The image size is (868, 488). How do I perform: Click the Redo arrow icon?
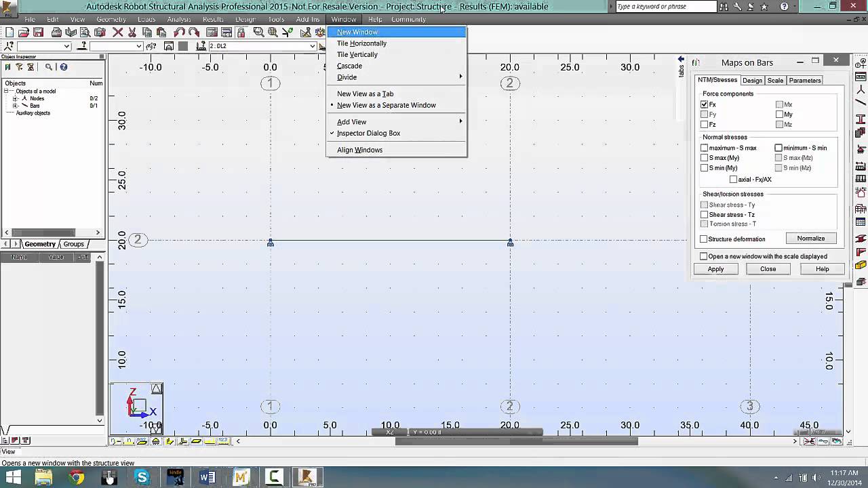click(194, 32)
